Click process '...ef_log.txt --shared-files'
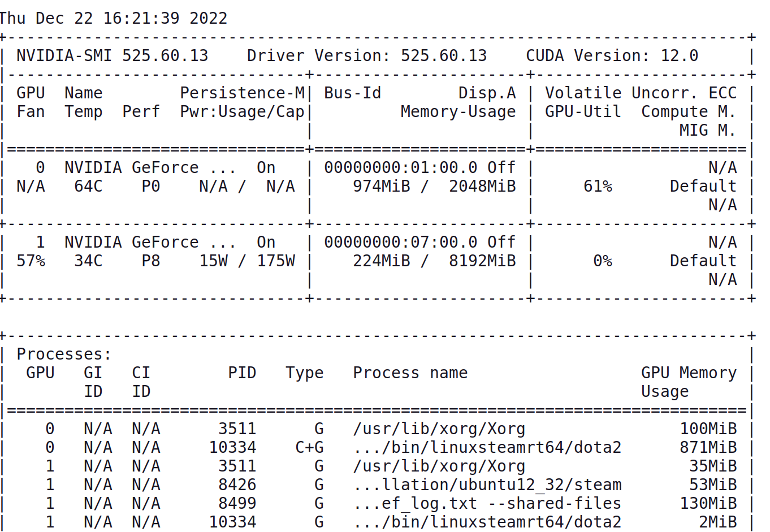770x532 pixels. coord(487,503)
